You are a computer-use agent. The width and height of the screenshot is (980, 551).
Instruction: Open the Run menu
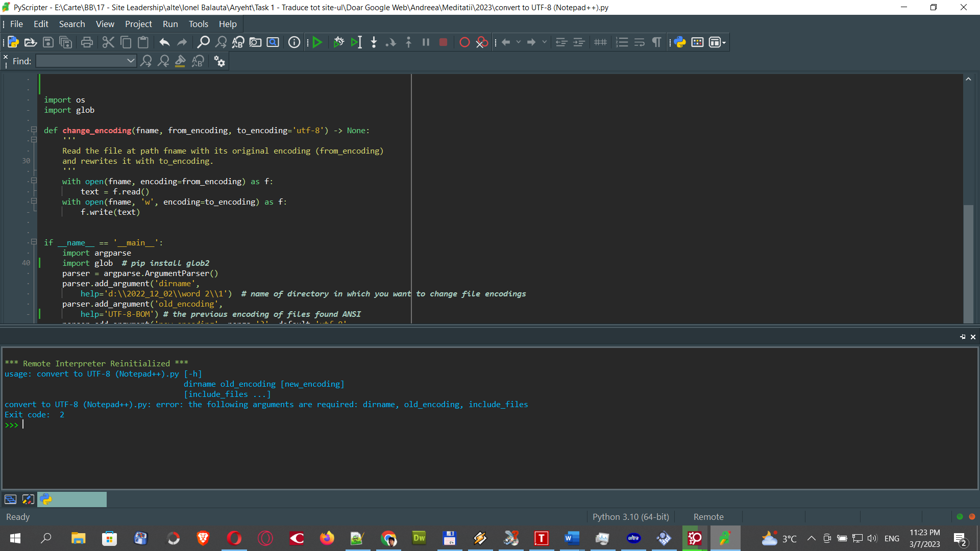[170, 24]
